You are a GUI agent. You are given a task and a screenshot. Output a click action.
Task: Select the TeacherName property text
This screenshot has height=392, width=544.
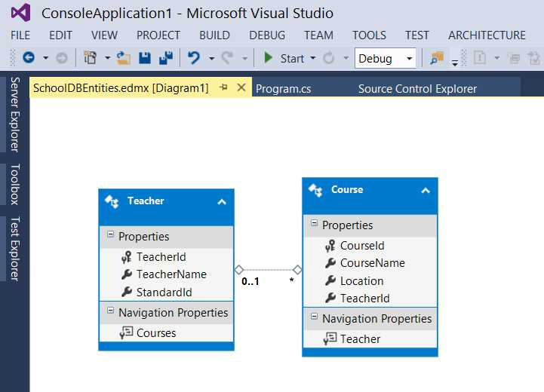coord(171,274)
